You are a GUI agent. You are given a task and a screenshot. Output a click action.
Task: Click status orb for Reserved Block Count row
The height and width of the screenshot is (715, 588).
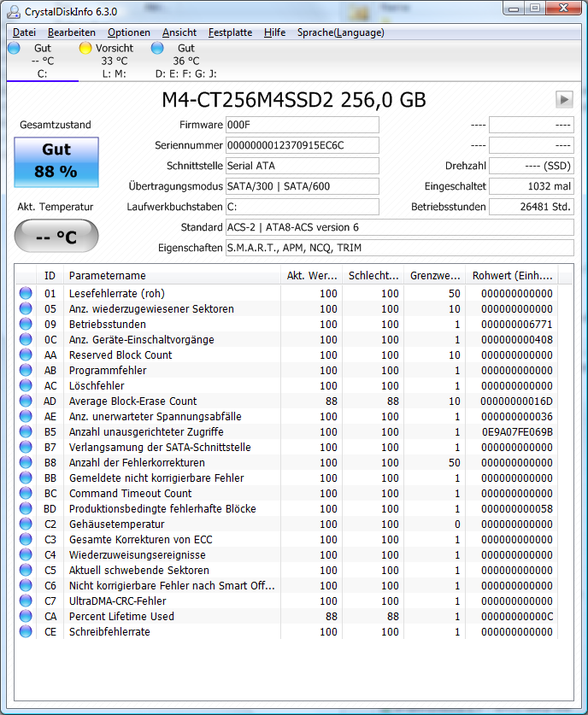[x=26, y=355]
